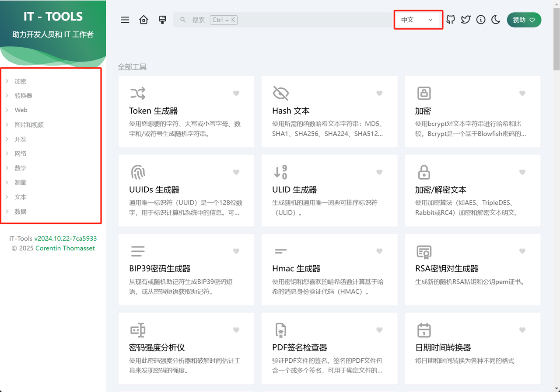Click the Hmac 生成器 dash icon
Image resolution: width=560 pixels, height=392 pixels.
point(280,251)
